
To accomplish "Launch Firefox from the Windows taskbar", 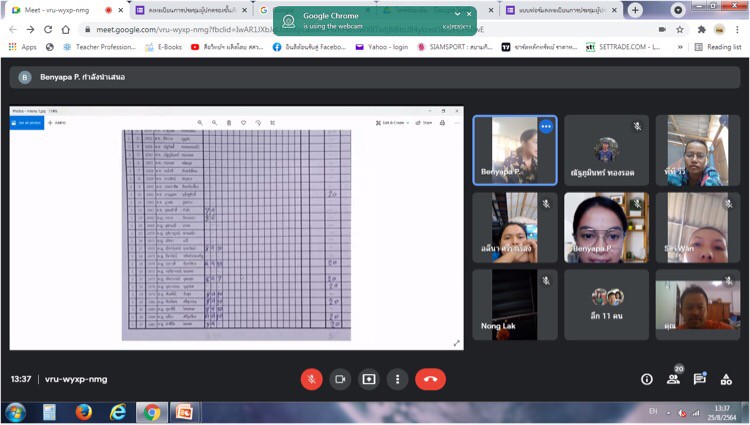I will (83, 412).
